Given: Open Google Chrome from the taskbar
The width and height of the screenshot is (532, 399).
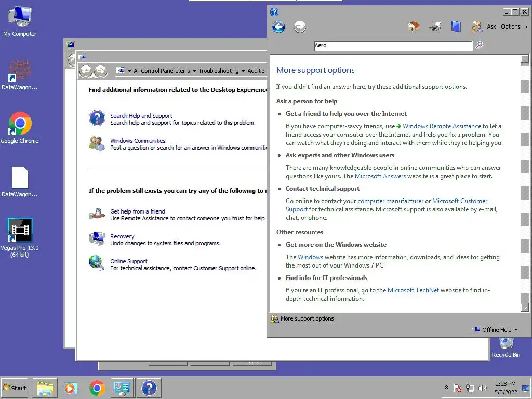Looking at the screenshot, I should point(97,388).
